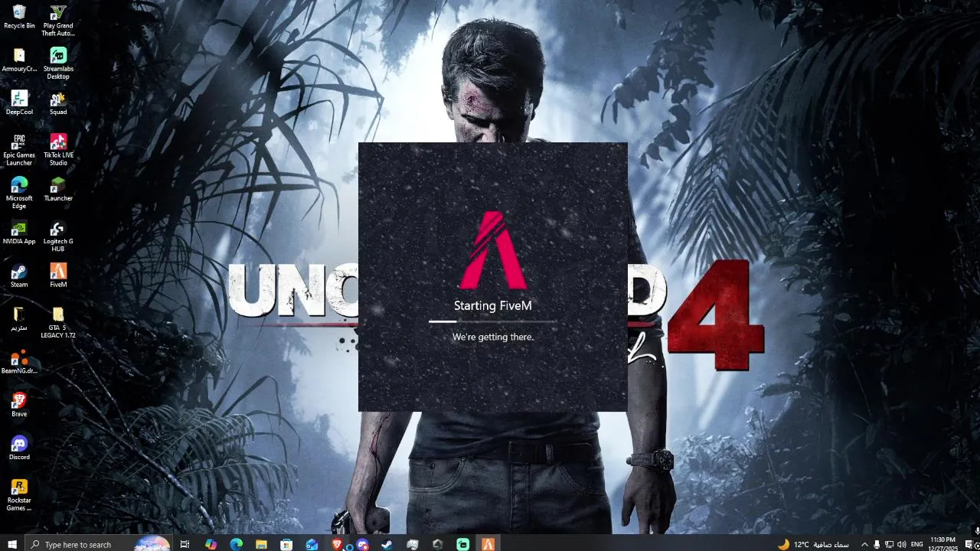980x551 pixels.
Task: Open the notification center icon
Action: pos(969,544)
